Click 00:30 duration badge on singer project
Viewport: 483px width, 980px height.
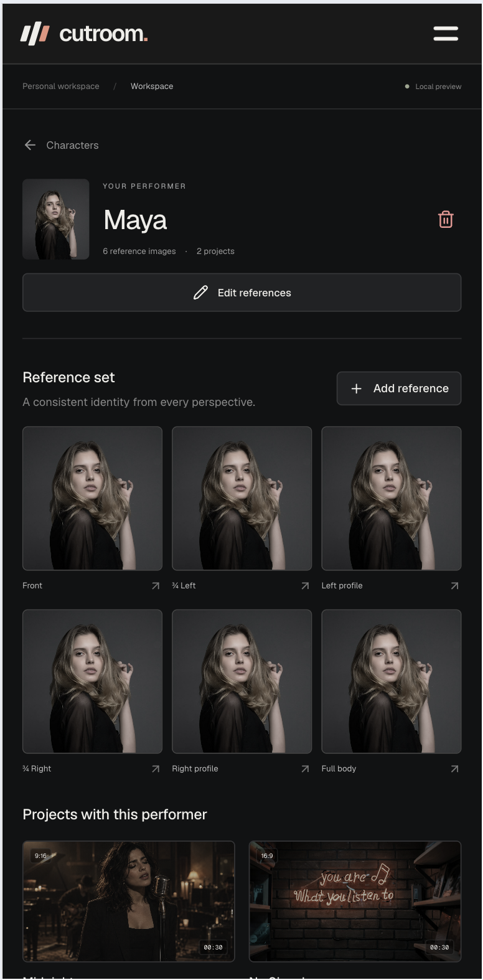tap(213, 947)
